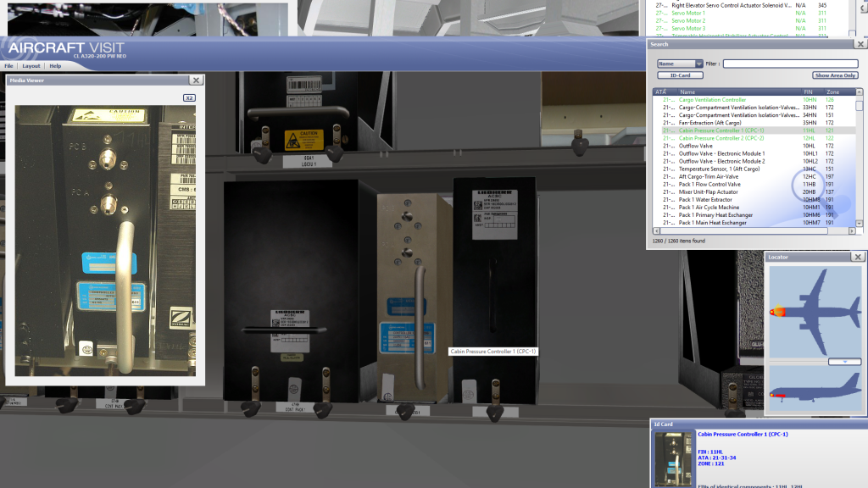868x488 pixels.
Task: Click the yellow Caution label in the 3D view
Action: (x=304, y=140)
